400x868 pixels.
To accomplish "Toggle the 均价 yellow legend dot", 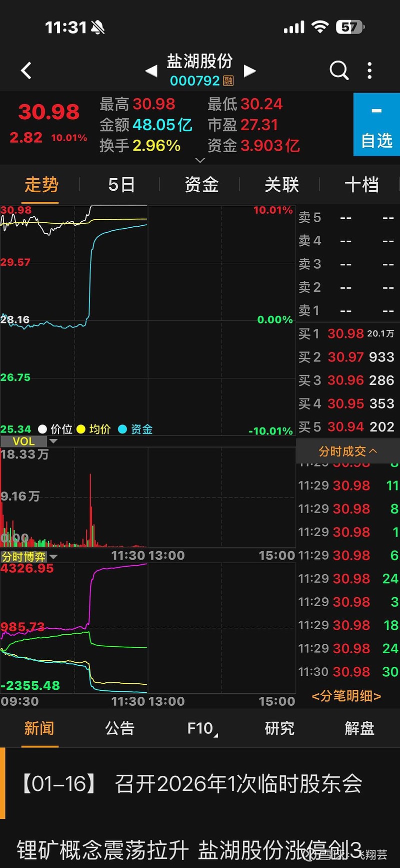I will 81,429.
